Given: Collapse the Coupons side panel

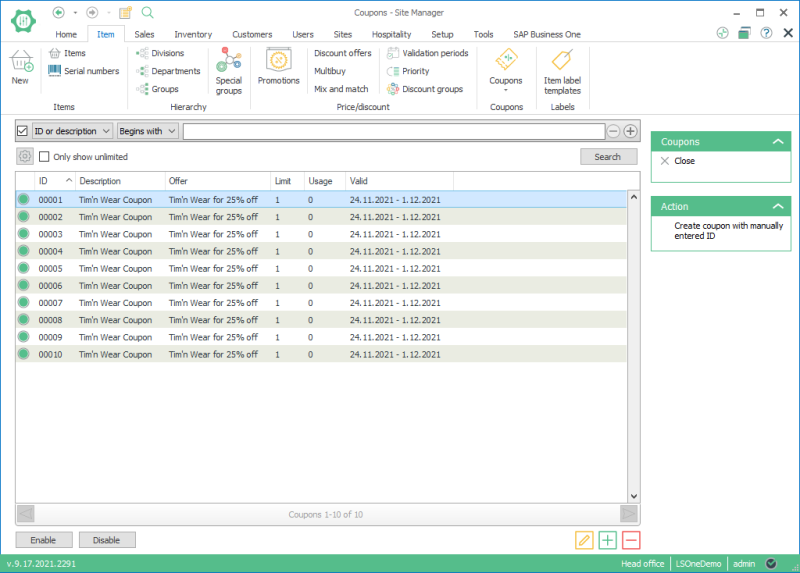Looking at the screenshot, I should [778, 141].
